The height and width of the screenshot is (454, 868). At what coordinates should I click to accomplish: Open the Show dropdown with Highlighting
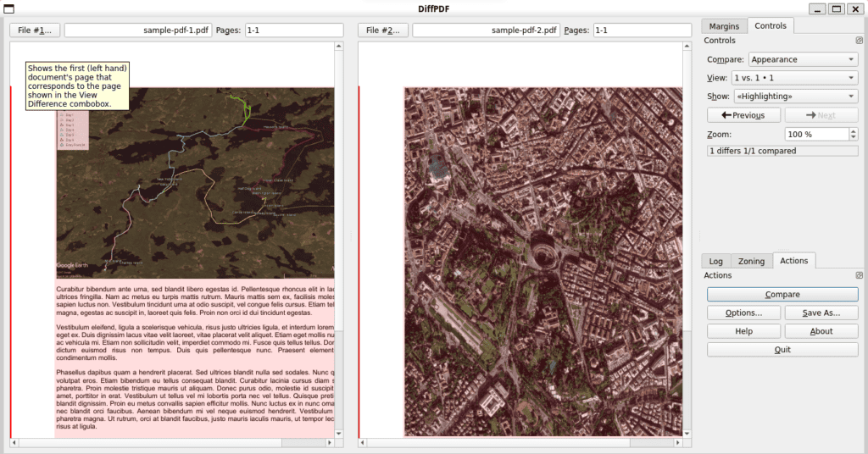[x=796, y=97]
